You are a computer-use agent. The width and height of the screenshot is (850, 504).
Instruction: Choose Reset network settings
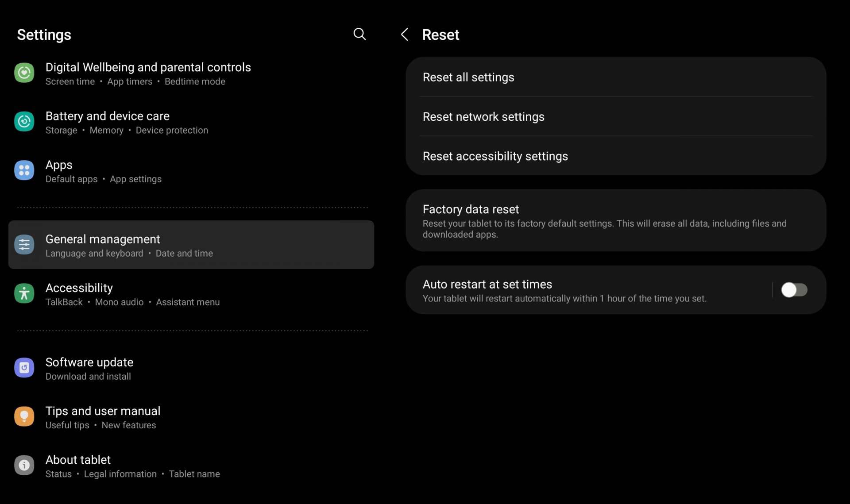[483, 117]
